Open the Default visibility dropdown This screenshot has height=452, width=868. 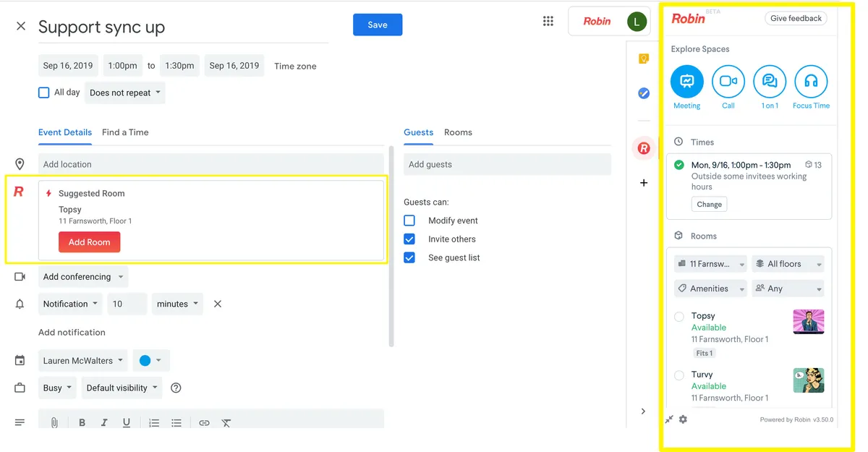point(122,388)
